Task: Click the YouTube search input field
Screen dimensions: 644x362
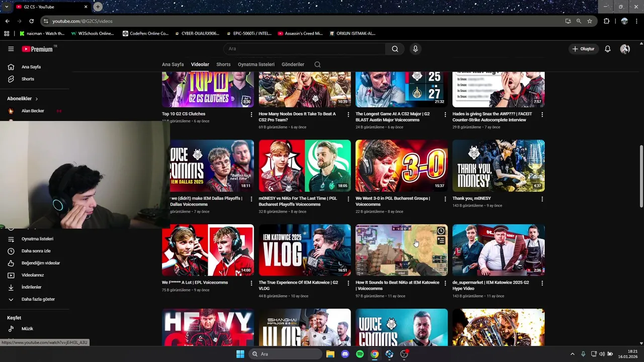Action: (x=304, y=49)
